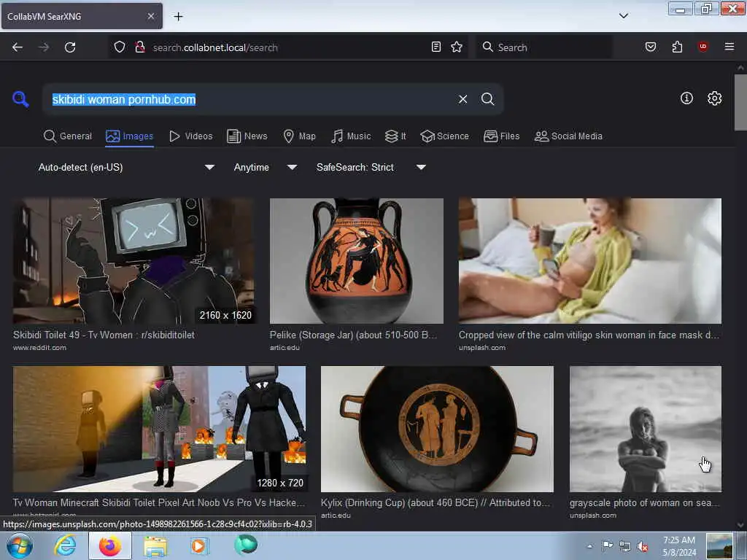Switch to the Science search tab
This screenshot has width=747, height=560.
444,136
